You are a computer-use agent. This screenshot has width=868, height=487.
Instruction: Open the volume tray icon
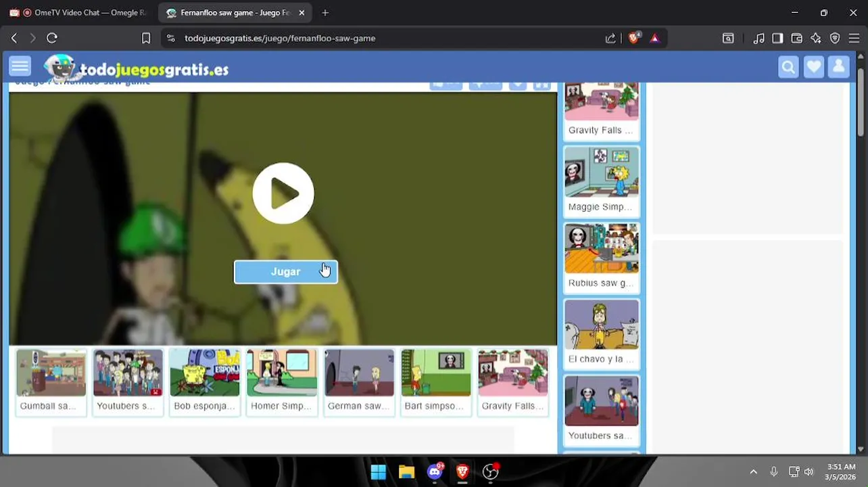click(x=809, y=471)
